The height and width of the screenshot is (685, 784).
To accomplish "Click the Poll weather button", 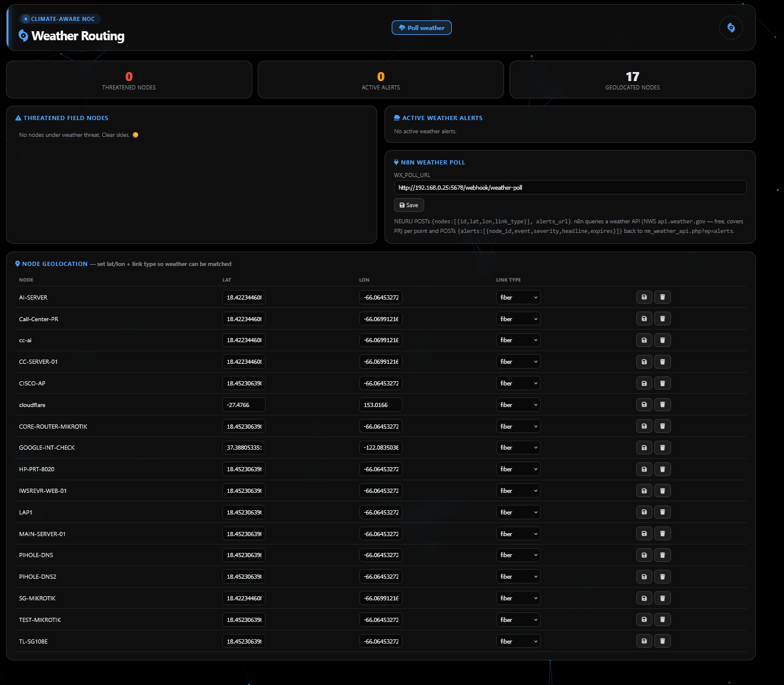I will coord(422,28).
